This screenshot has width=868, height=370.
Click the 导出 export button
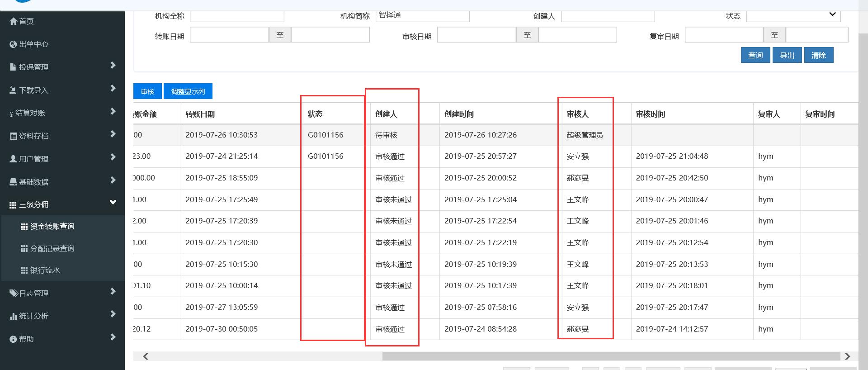(x=787, y=55)
